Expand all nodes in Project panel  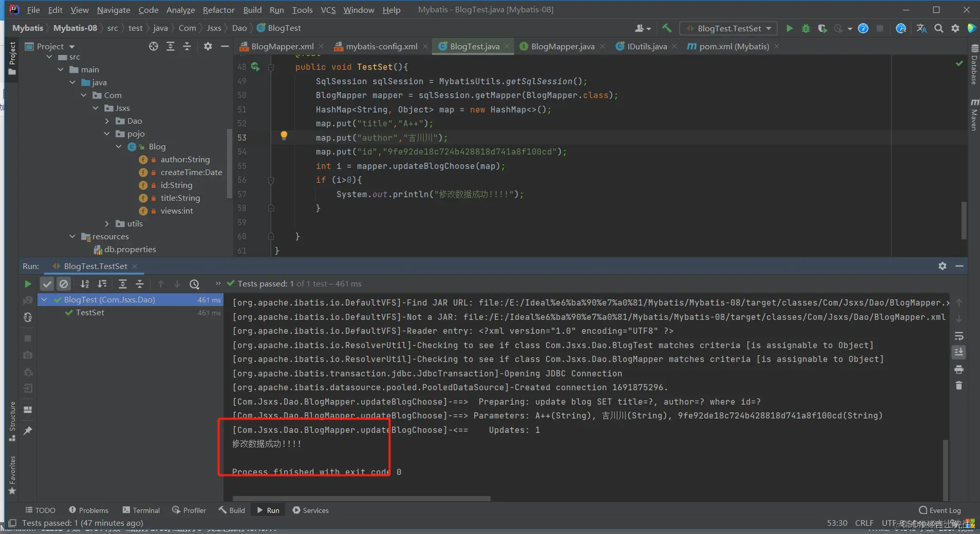(171, 46)
